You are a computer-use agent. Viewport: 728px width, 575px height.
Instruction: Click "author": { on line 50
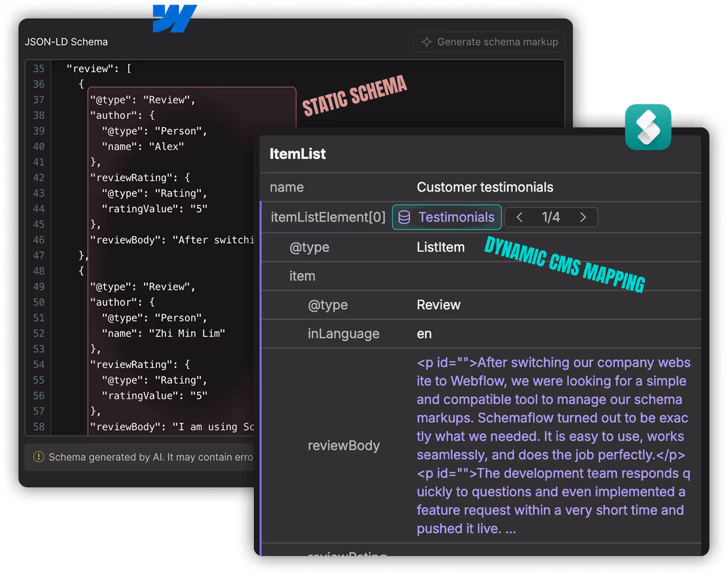122,302
